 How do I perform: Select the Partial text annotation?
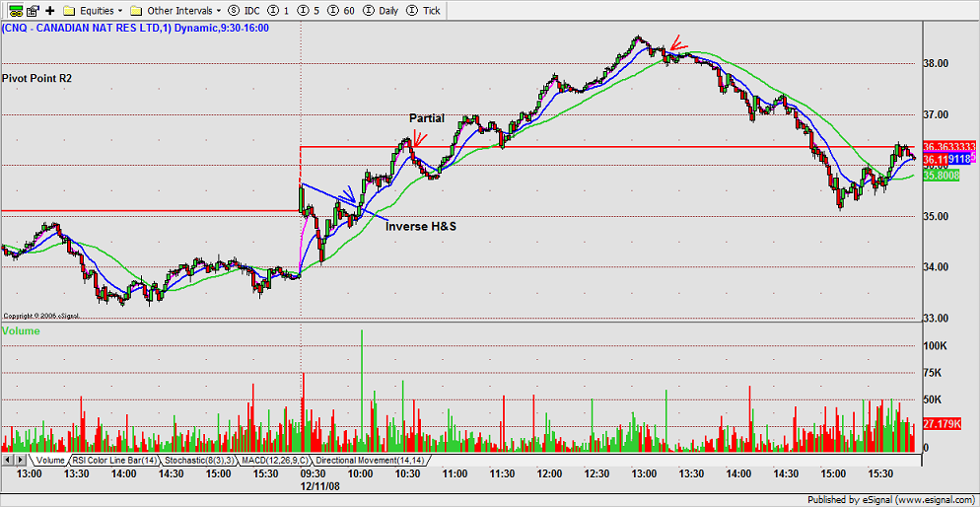click(427, 118)
